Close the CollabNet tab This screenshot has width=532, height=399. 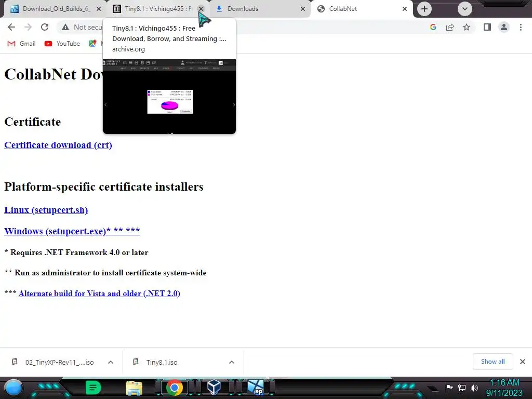coord(404,9)
